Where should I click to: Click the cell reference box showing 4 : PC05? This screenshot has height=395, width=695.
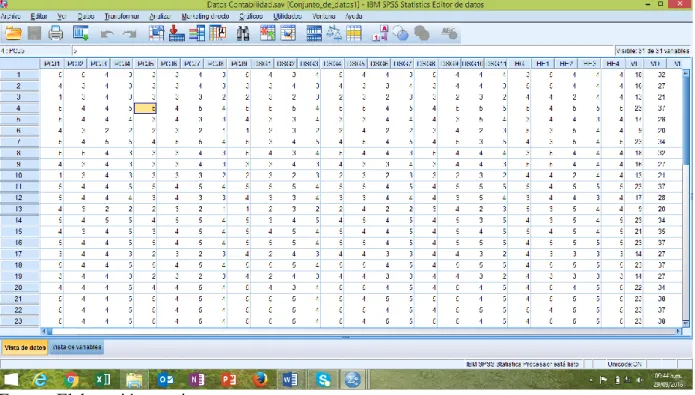35,51
